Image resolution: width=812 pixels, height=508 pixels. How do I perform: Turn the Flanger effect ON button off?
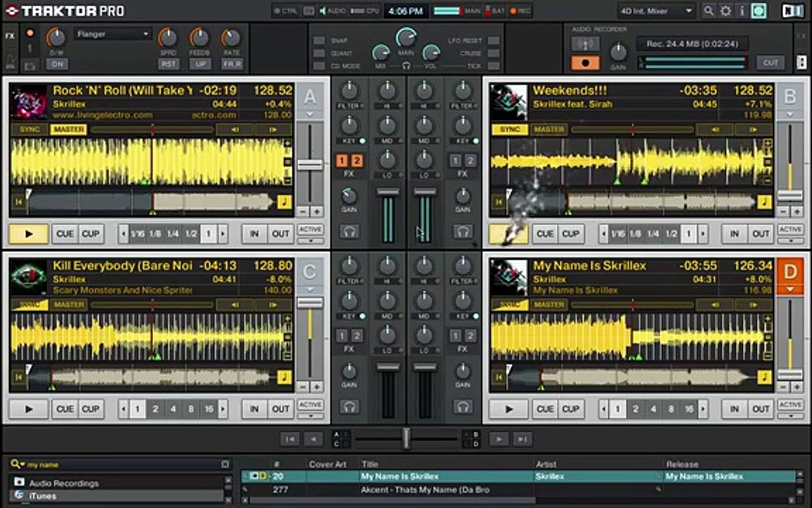pyautogui.click(x=57, y=64)
